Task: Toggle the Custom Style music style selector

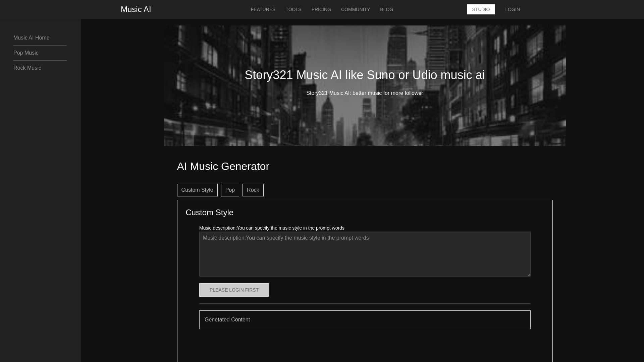Action: (x=197, y=190)
